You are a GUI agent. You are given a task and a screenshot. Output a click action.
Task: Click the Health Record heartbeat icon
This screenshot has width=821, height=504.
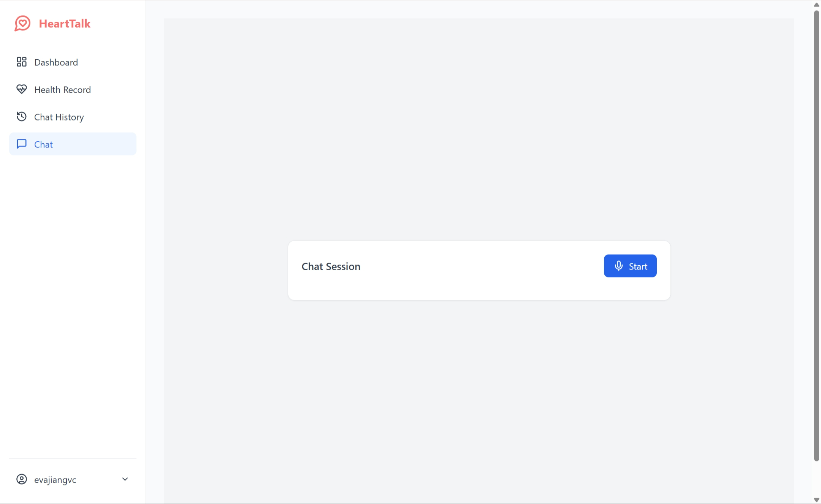(x=22, y=89)
